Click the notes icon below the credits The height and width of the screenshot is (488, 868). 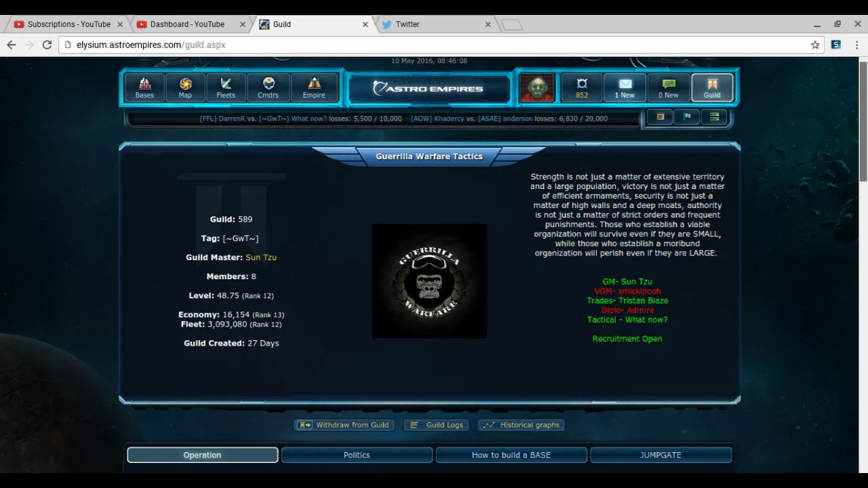point(660,117)
